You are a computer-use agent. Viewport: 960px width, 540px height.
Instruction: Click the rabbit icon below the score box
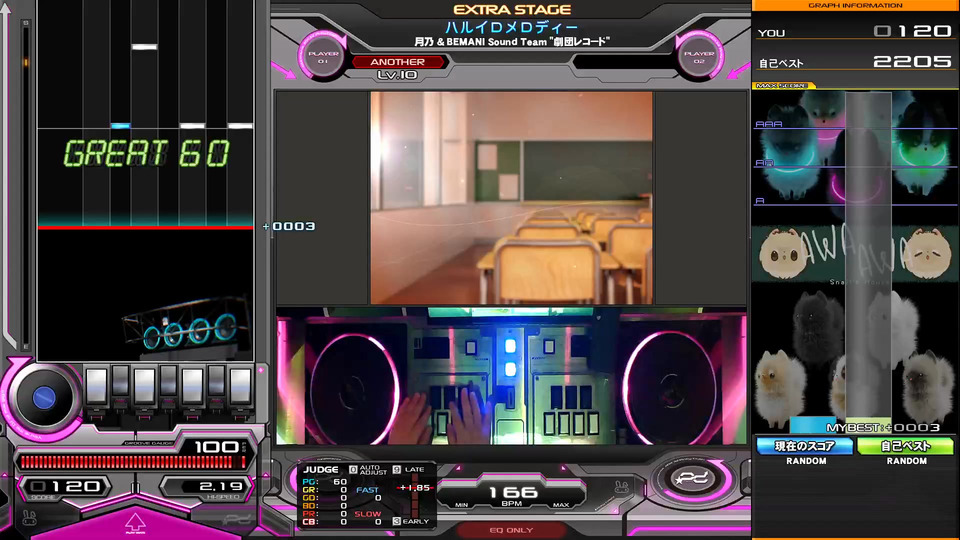[29, 518]
